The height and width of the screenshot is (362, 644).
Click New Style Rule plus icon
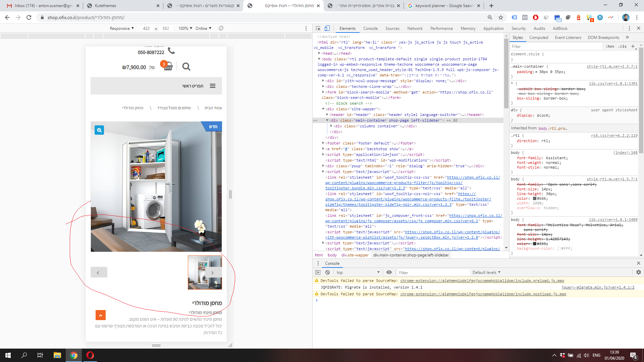click(633, 46)
